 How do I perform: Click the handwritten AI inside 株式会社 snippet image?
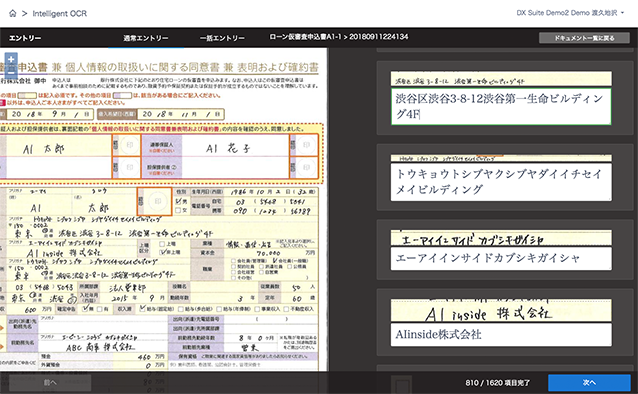[501, 311]
